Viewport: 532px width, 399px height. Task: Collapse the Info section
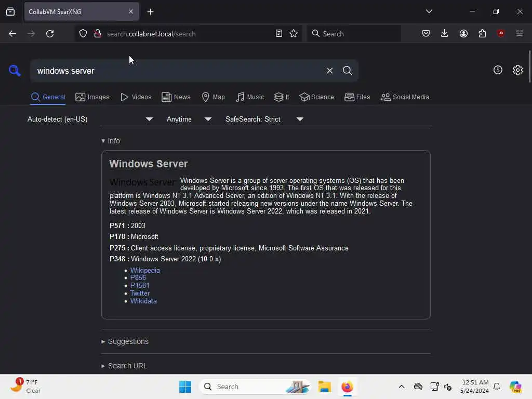click(111, 141)
